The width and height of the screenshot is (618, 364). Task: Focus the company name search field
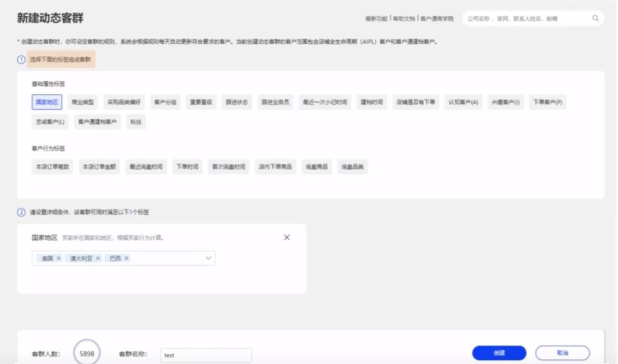tap(528, 19)
